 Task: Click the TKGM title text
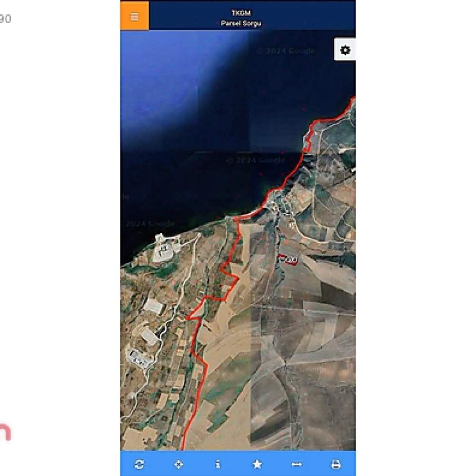point(241,13)
